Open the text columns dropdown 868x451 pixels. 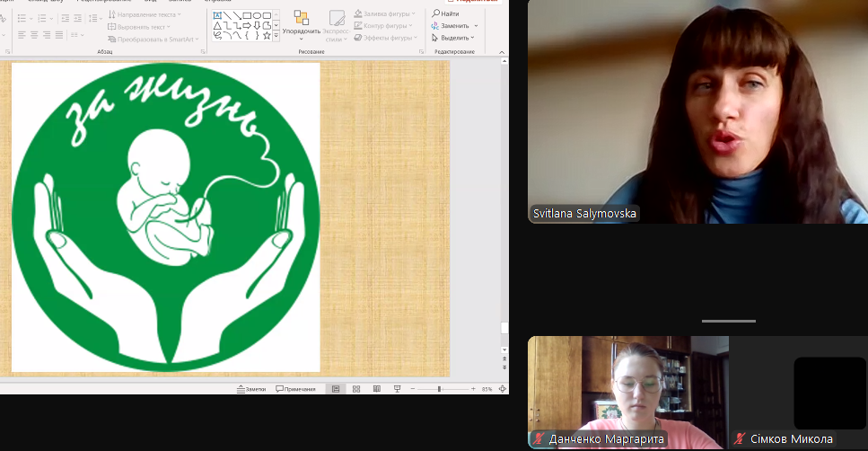click(x=77, y=35)
